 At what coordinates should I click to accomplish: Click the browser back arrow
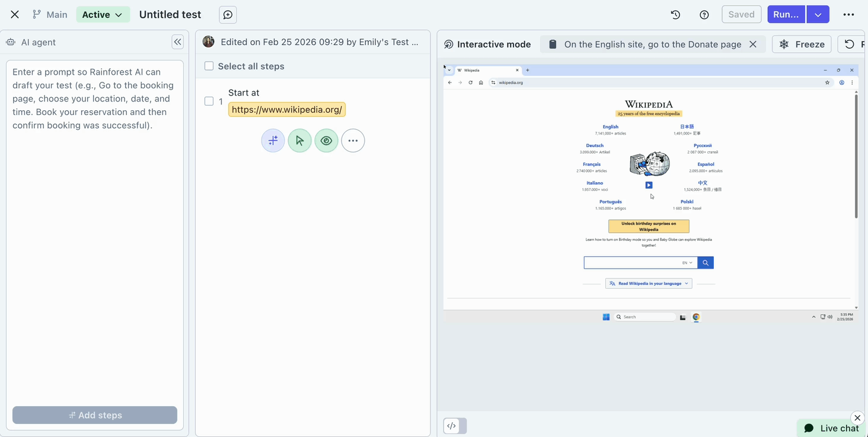point(450,82)
